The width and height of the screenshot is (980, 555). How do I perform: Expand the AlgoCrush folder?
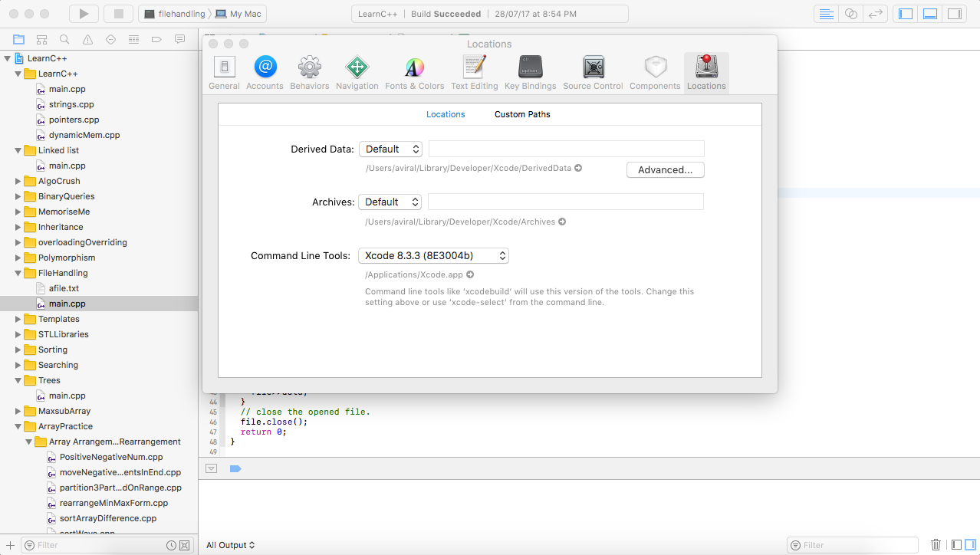(18, 181)
